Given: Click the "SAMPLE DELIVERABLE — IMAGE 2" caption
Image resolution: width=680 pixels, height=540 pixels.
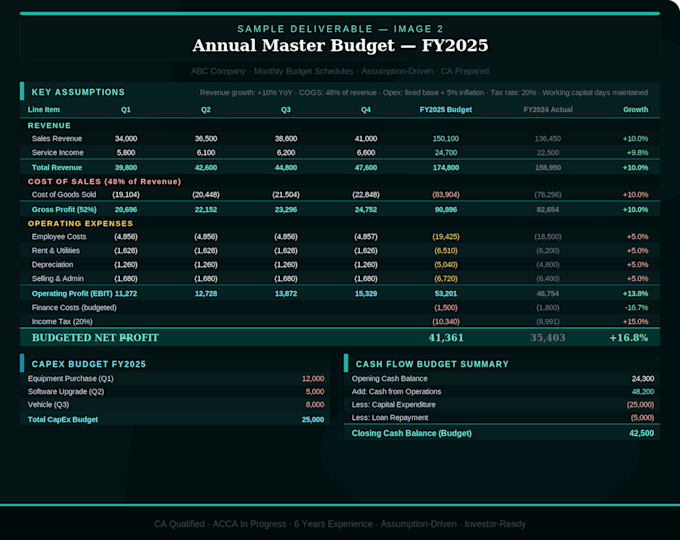Looking at the screenshot, I should coord(340,29).
